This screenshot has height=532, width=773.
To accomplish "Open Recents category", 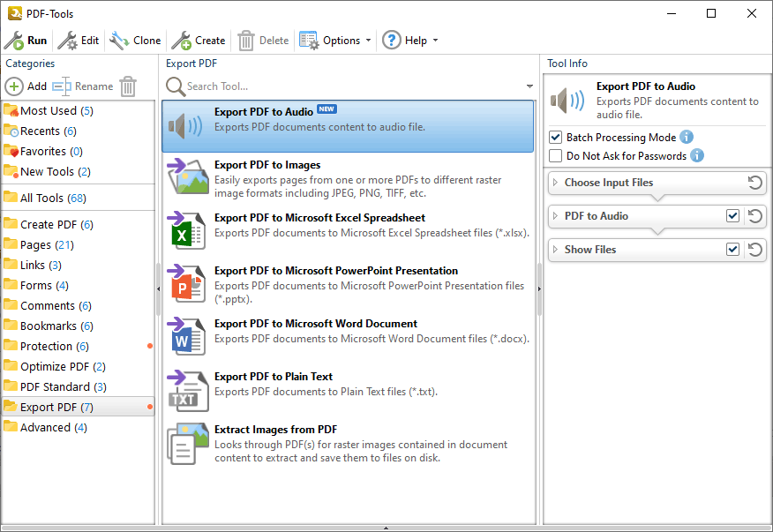I will [78, 131].
